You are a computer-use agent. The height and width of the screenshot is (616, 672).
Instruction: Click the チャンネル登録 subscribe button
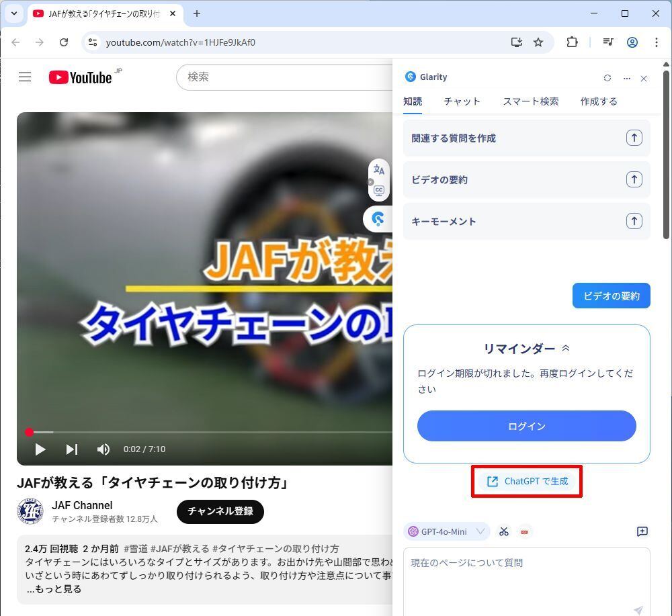[x=220, y=511]
